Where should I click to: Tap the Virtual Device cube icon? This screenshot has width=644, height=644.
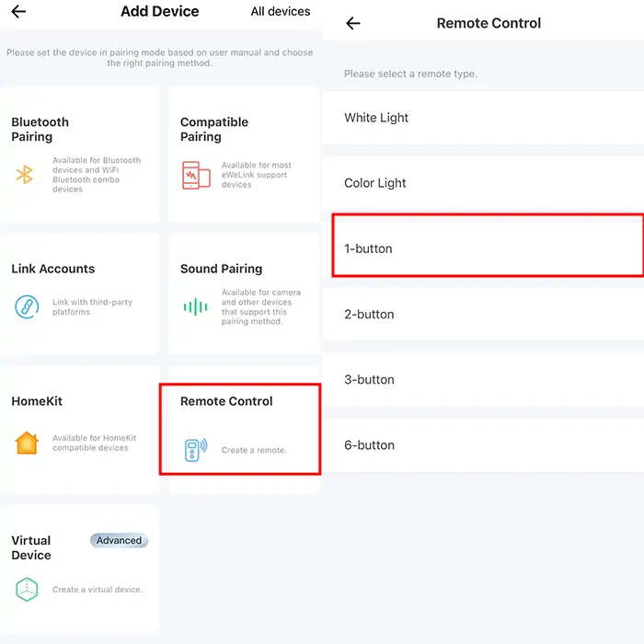(27, 589)
